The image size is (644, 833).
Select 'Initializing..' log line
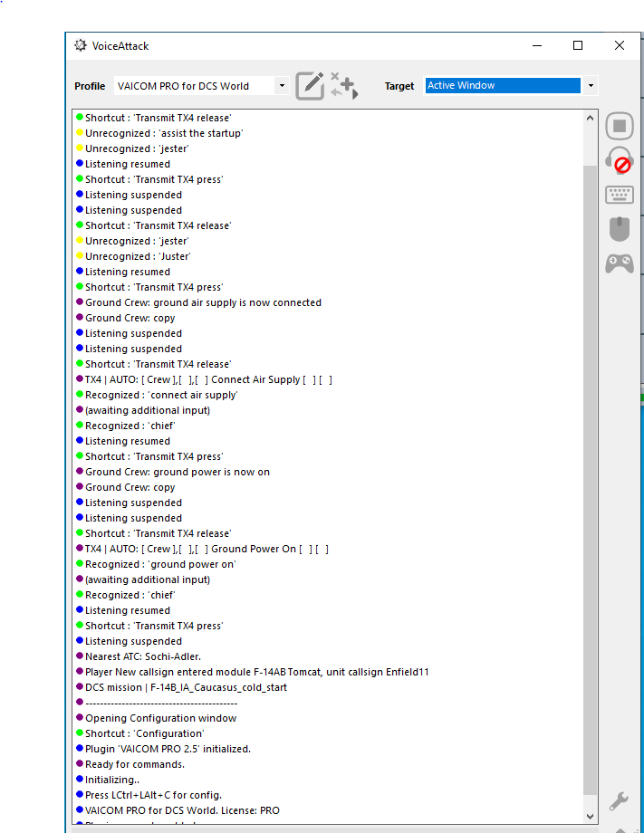(x=108, y=780)
